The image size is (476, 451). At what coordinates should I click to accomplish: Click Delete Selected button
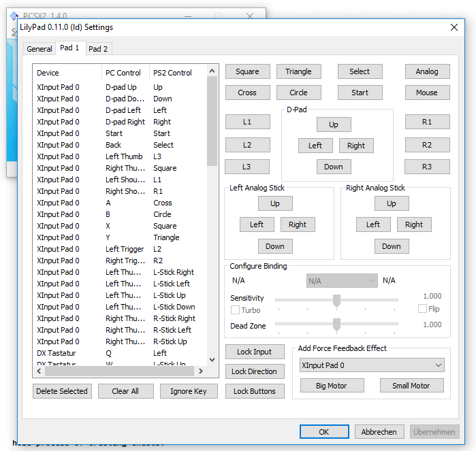coord(62,391)
